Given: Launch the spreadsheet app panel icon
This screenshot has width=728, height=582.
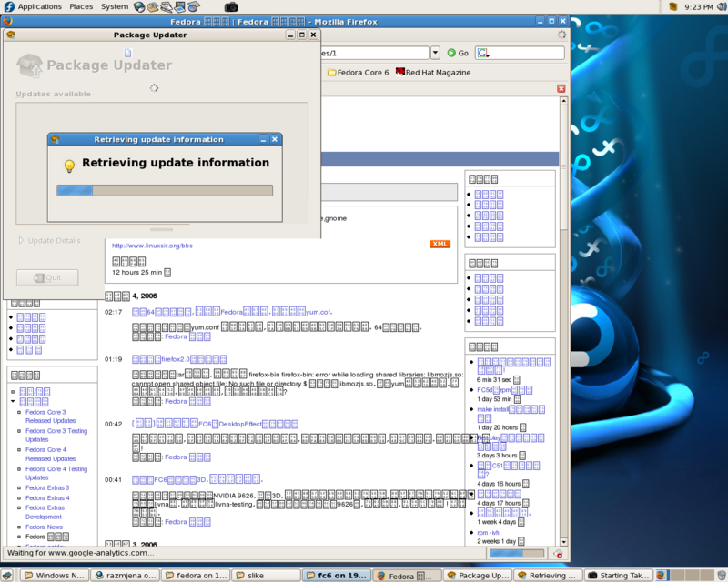Looking at the screenshot, I should [x=194, y=6].
